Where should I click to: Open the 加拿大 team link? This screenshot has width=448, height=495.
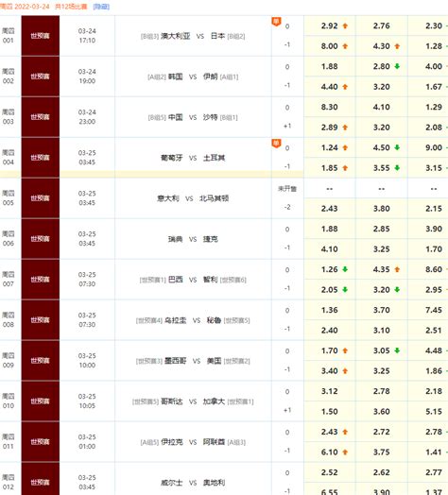click(215, 401)
